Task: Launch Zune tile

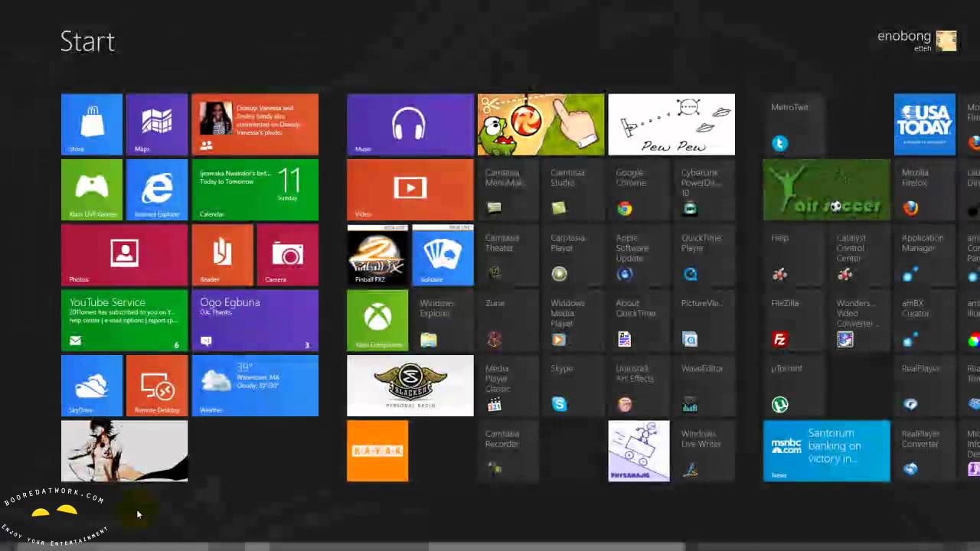Action: pos(508,321)
